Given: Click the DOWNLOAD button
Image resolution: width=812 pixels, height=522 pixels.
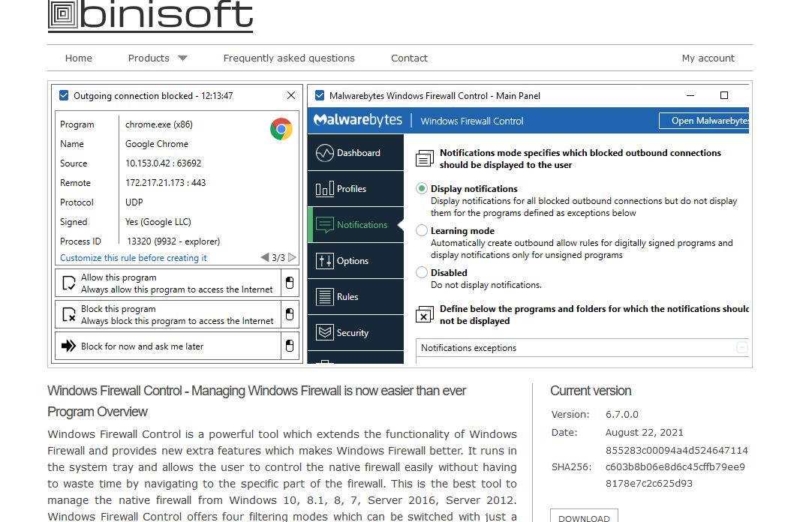Looking at the screenshot, I should tap(584, 516).
